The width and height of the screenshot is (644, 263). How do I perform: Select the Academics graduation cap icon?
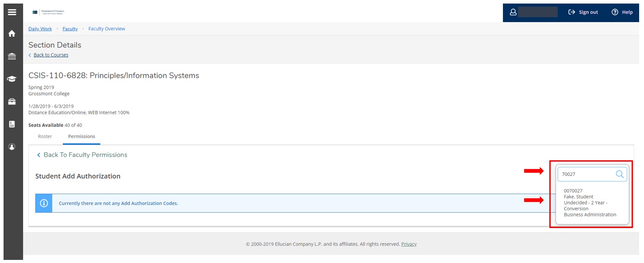tap(11, 78)
